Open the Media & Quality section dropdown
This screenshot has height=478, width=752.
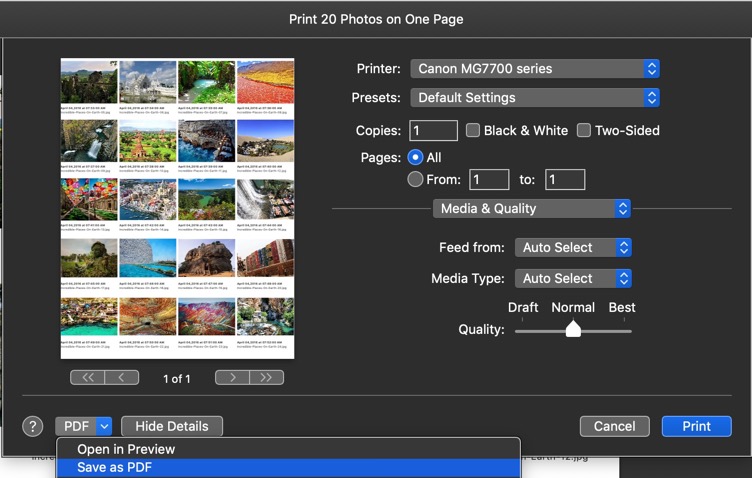click(532, 209)
